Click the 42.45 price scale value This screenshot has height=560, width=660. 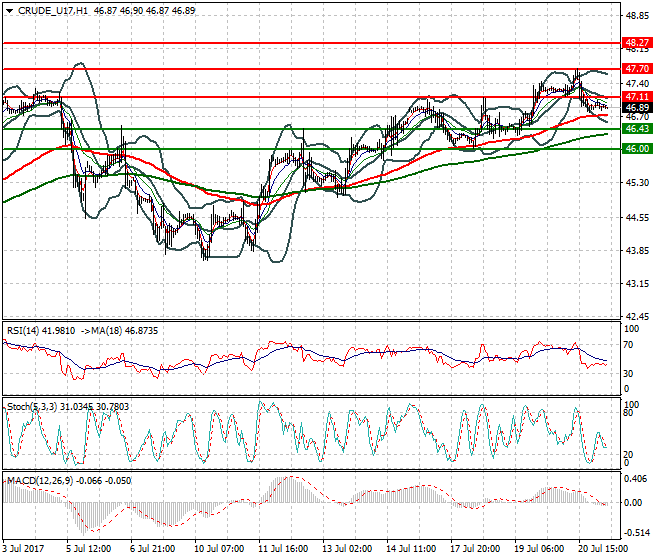(637, 317)
